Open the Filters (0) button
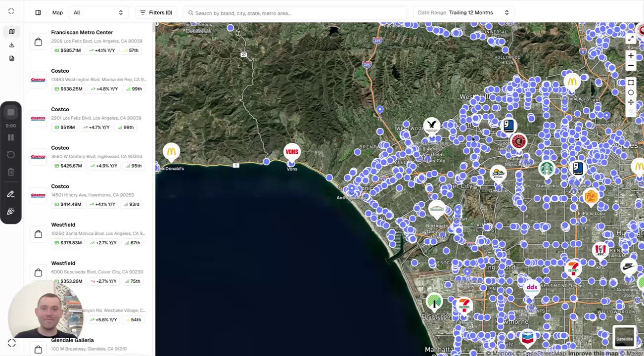The height and width of the screenshot is (356, 644). [156, 12]
